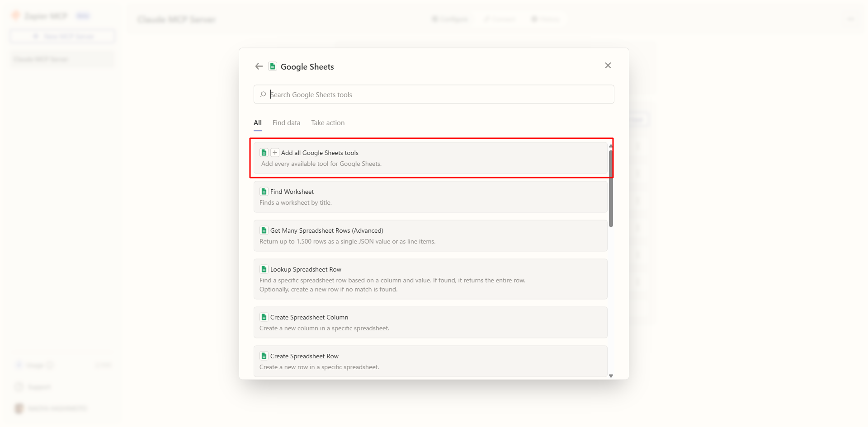868x427 pixels.
Task: Click Sheets icon beside Lookup Spreadsheet Row
Action: (264, 269)
